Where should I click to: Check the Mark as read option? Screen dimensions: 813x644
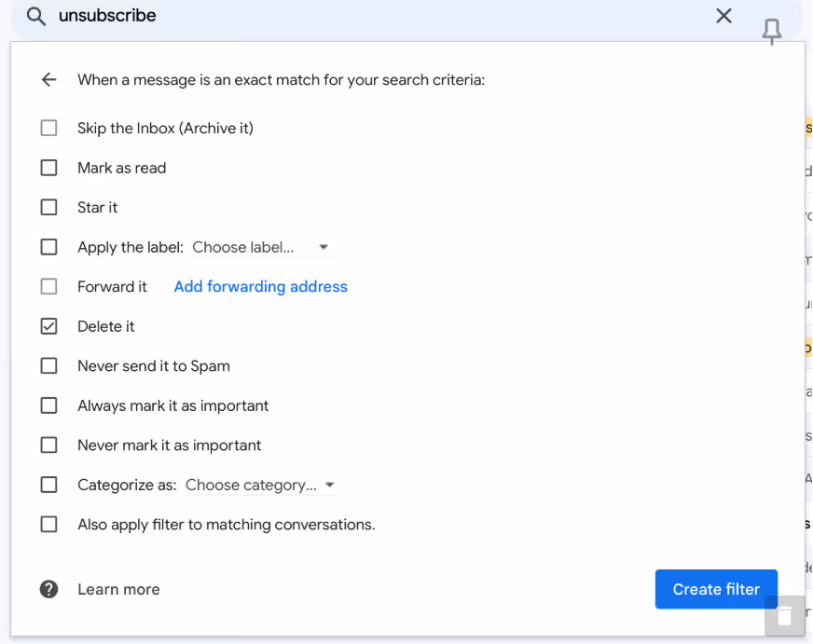pyautogui.click(x=48, y=168)
